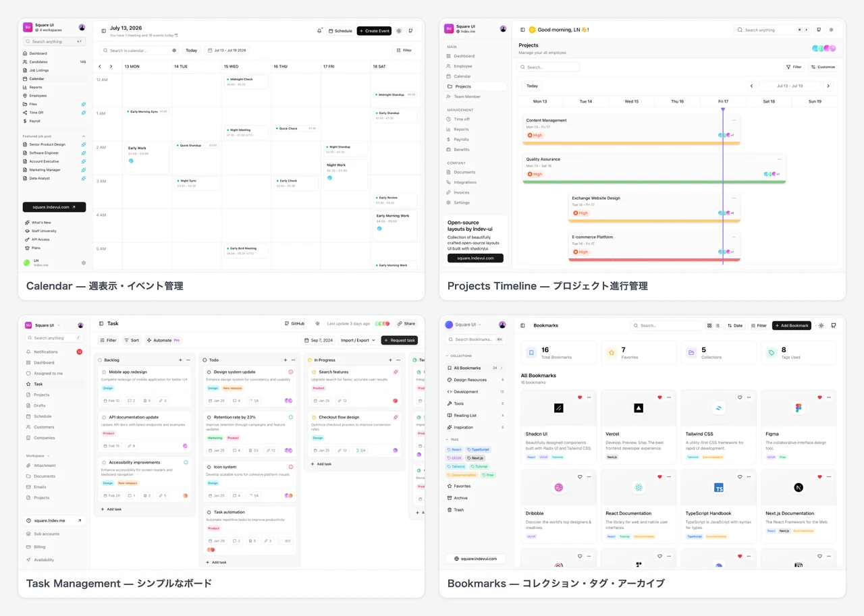Click Create Event button
The width and height of the screenshot is (864, 616).
point(374,31)
